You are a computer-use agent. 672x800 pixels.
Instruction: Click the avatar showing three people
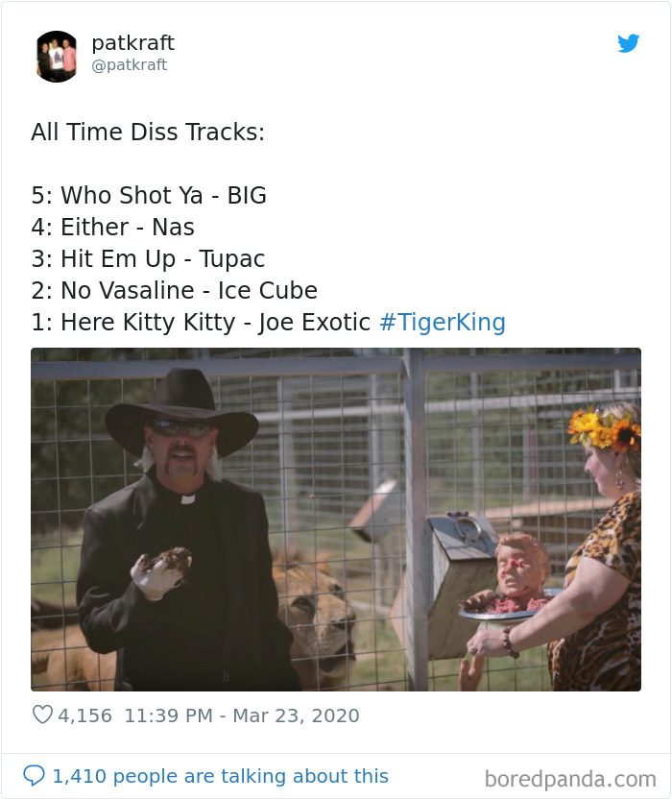pos(56,55)
